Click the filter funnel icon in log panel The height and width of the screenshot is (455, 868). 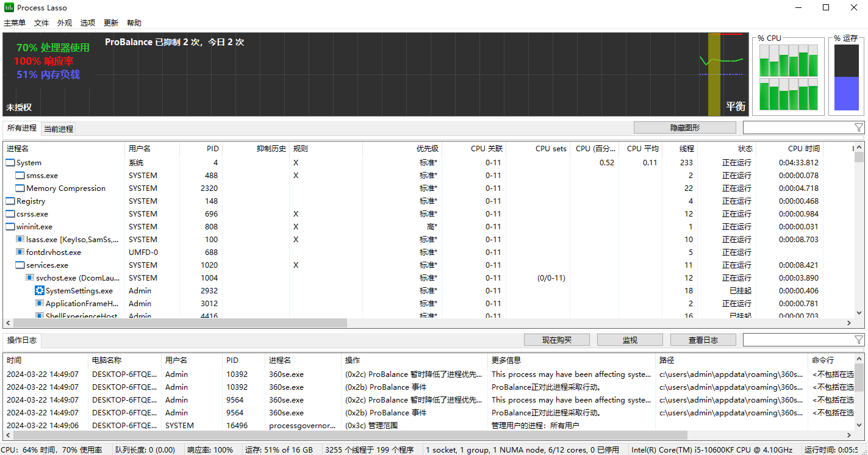coord(858,340)
